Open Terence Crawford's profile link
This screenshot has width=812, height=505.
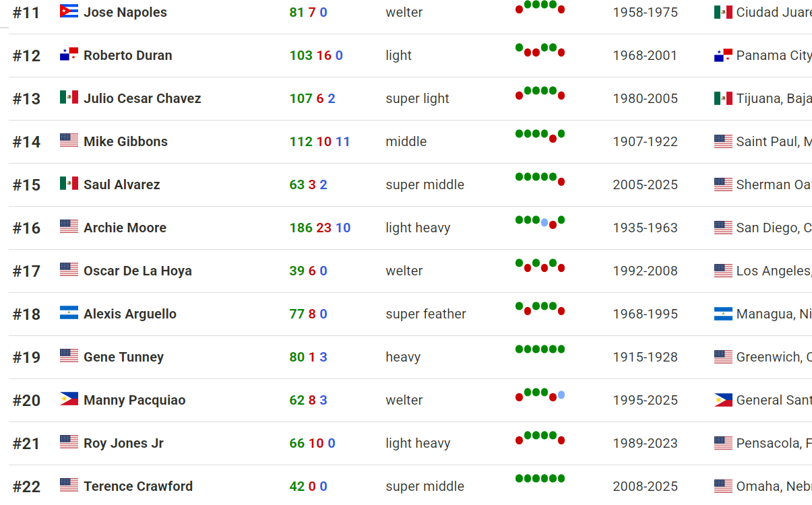pyautogui.click(x=138, y=486)
